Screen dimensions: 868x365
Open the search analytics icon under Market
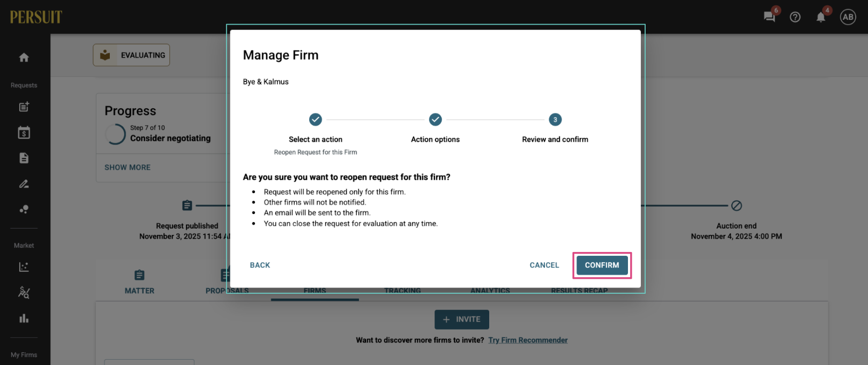(x=24, y=292)
